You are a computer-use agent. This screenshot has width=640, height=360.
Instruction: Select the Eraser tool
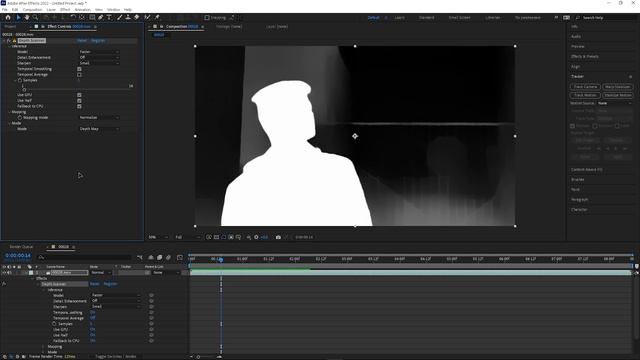click(x=137, y=18)
